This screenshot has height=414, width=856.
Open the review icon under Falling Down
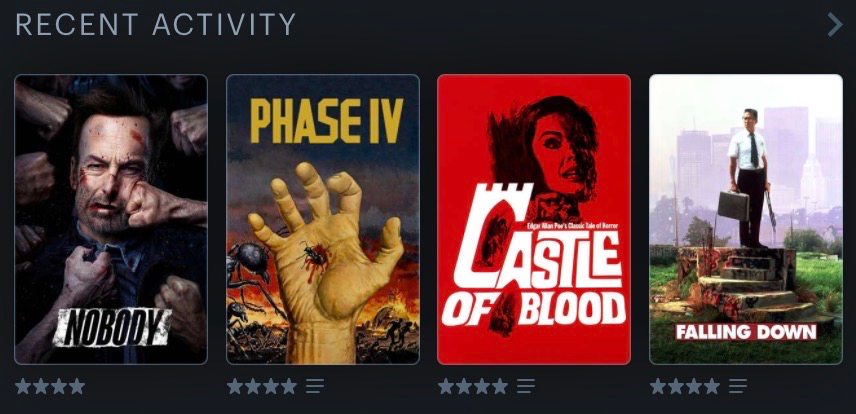(x=738, y=387)
